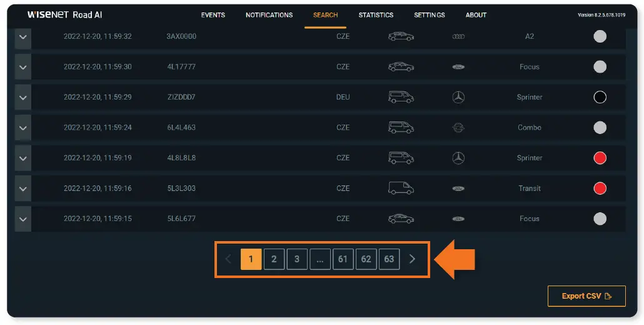The height and width of the screenshot is (325, 644).
Task: Jump to page 62 of results
Action: [366, 259]
